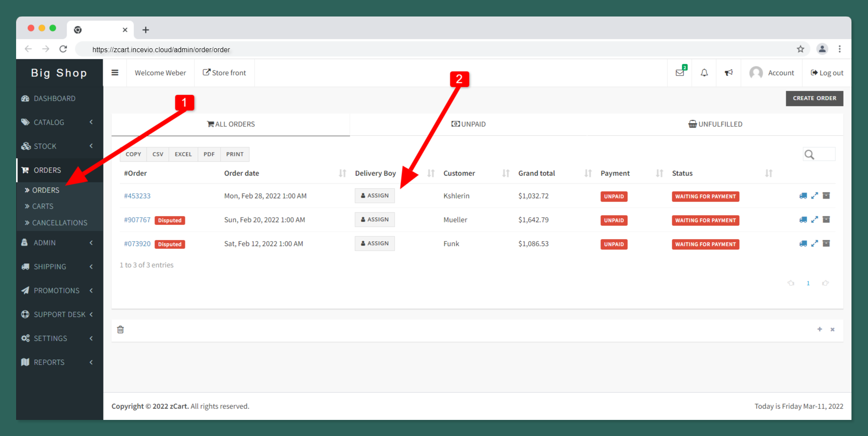Open order link #453233
The image size is (868, 436).
pos(137,196)
